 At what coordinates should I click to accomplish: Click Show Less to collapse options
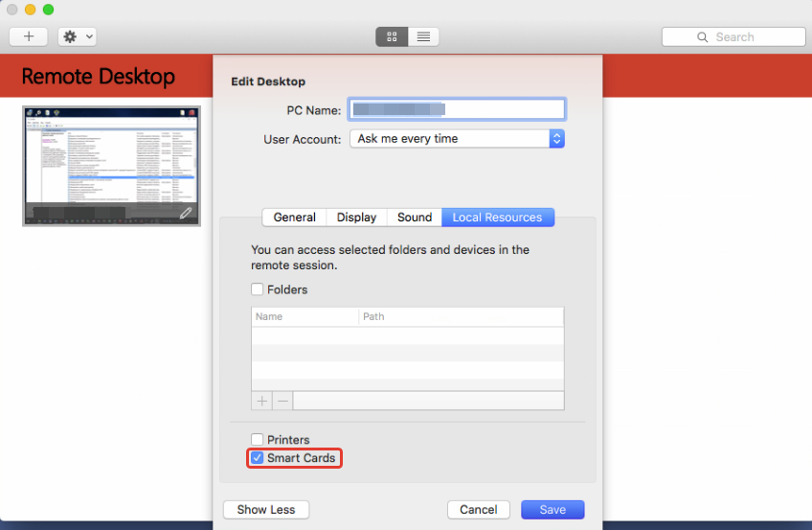(266, 510)
